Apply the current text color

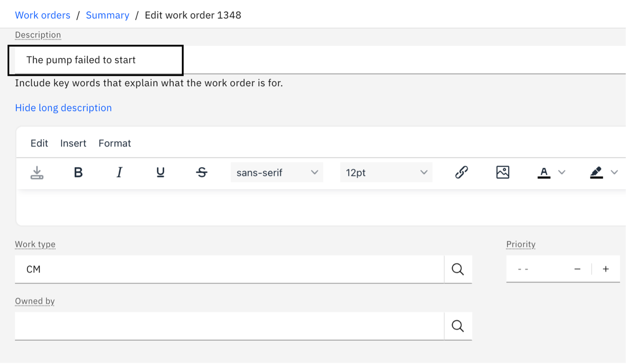point(544,172)
